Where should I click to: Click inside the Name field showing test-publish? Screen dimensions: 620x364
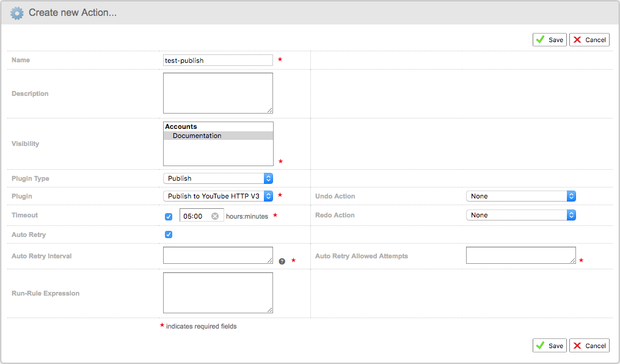pyautogui.click(x=217, y=60)
